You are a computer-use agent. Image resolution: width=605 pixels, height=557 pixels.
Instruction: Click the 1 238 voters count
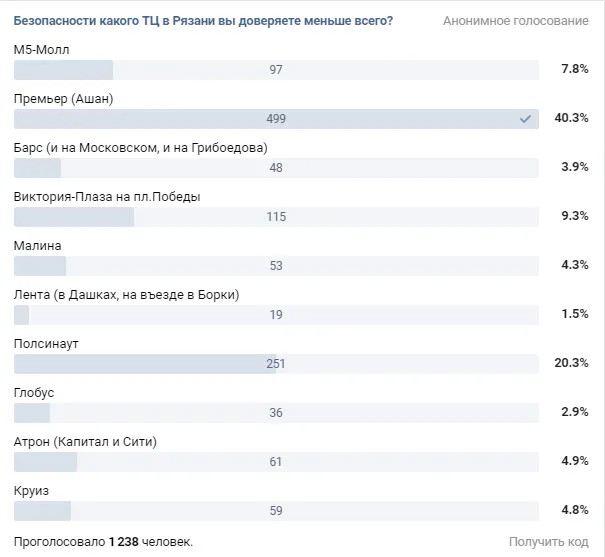(x=123, y=542)
